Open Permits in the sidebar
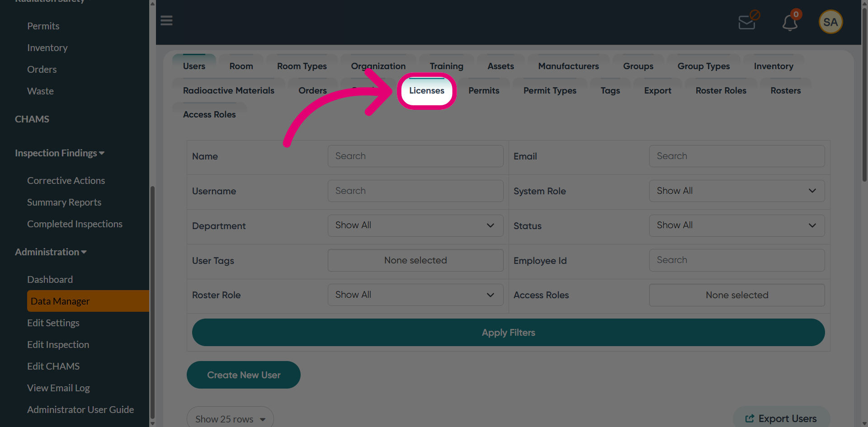The width and height of the screenshot is (868, 427). pos(43,26)
